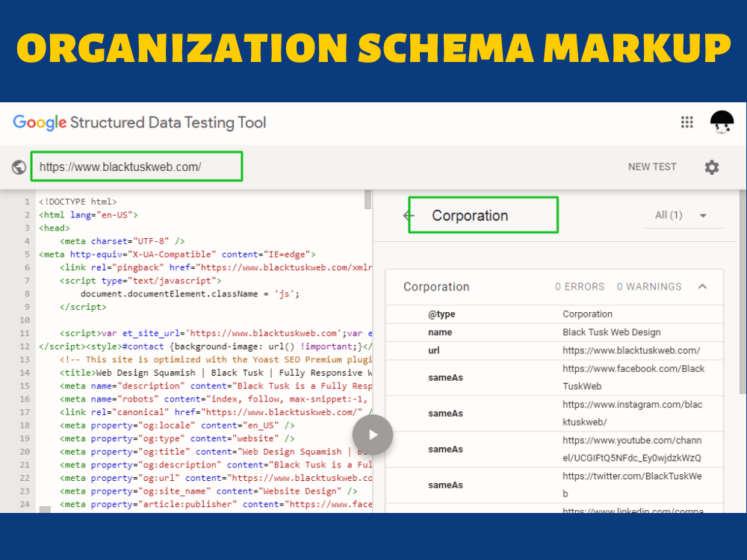Click the var et_site_url script line
747x560 pixels.
(x=216, y=333)
